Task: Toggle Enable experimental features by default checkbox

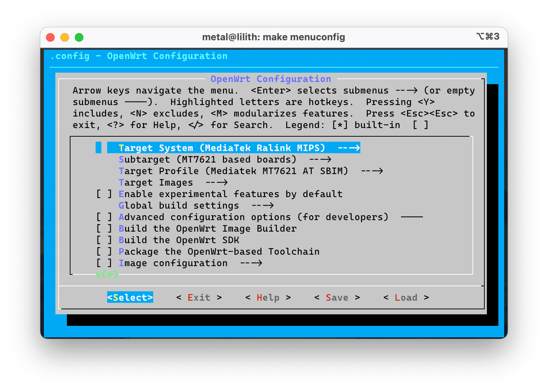Action: point(104,194)
